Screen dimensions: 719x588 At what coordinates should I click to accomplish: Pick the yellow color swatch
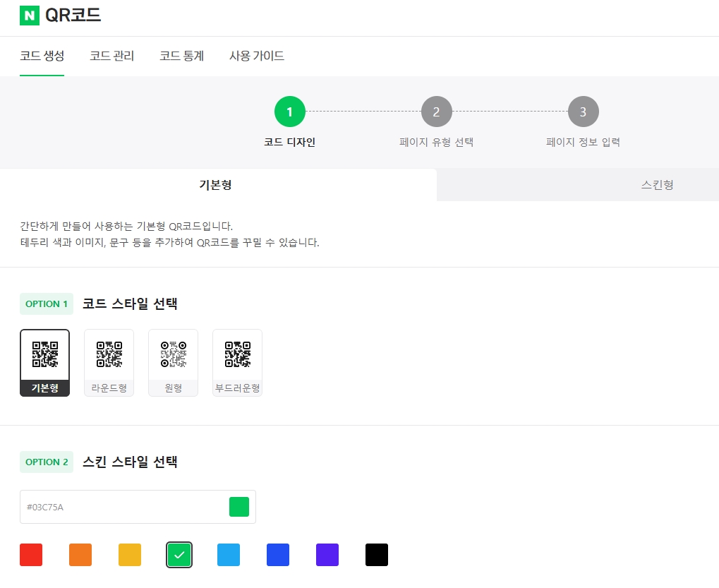coord(130,555)
